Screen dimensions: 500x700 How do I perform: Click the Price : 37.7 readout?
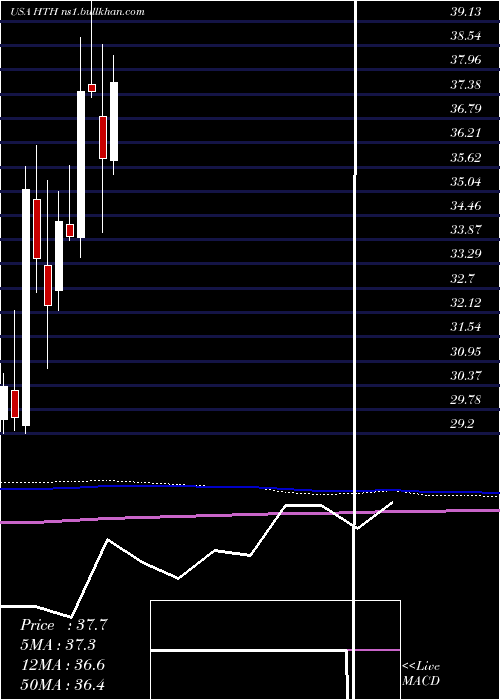(x=64, y=625)
